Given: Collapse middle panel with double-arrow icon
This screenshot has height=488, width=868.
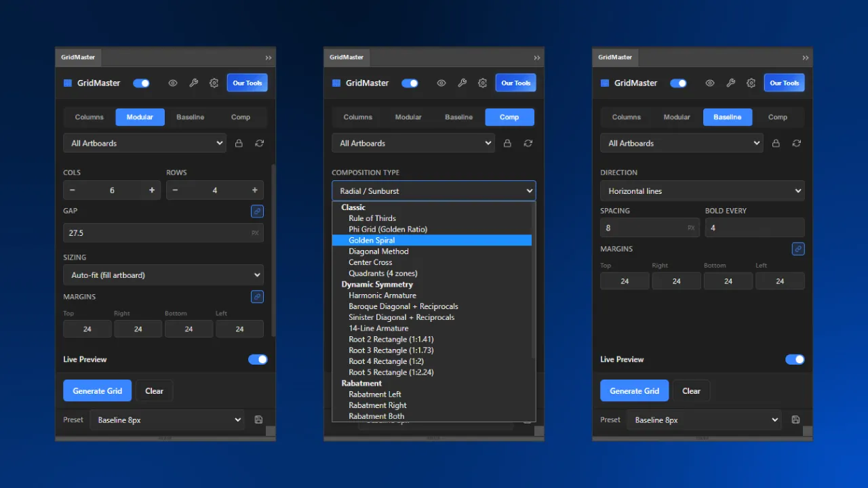Looking at the screenshot, I should (537, 58).
